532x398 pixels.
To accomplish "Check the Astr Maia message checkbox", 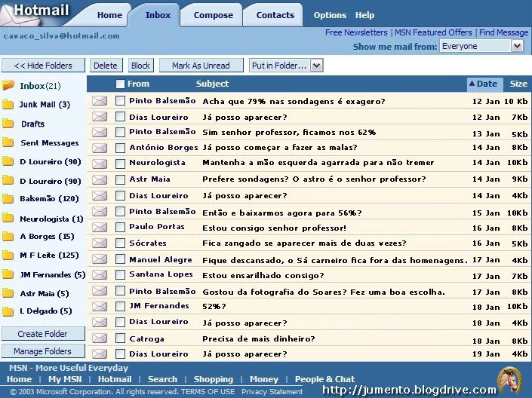I will [x=120, y=179].
